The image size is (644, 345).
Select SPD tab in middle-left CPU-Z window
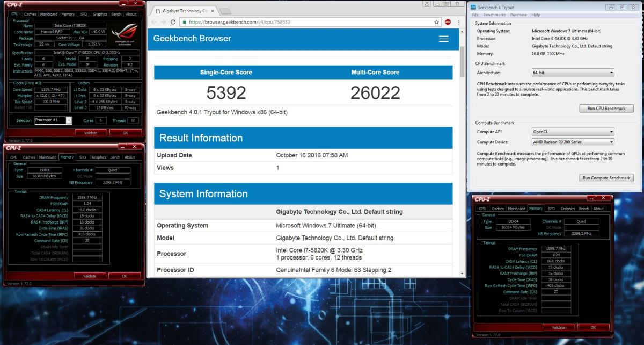coord(83,157)
